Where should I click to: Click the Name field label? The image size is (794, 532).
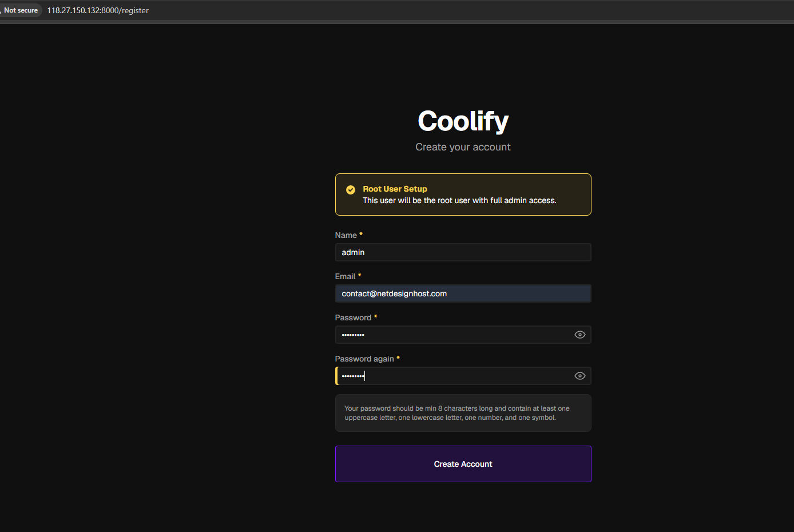pos(346,235)
